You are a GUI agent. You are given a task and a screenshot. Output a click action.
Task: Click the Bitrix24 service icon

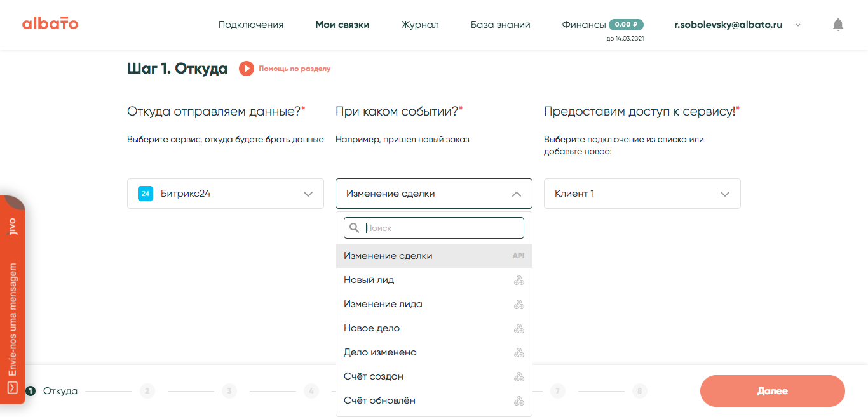[x=146, y=194]
